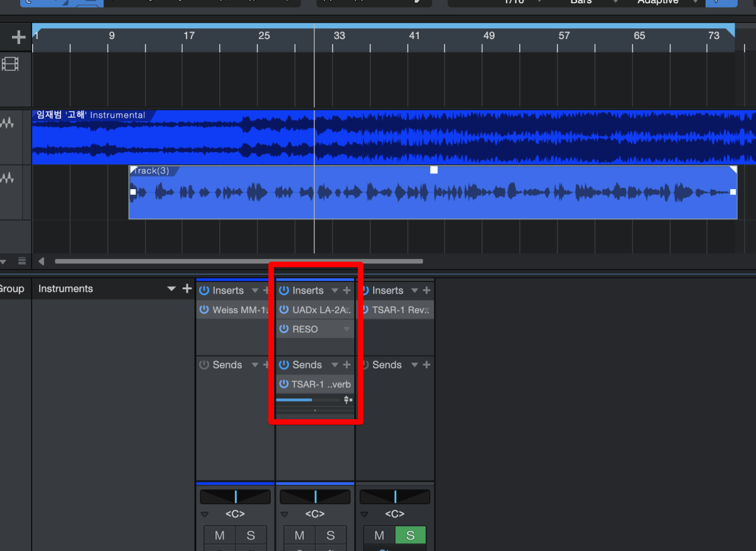Click the <C> pan value on TSAR-1 Rev channel
The image size is (756, 551).
395,514
